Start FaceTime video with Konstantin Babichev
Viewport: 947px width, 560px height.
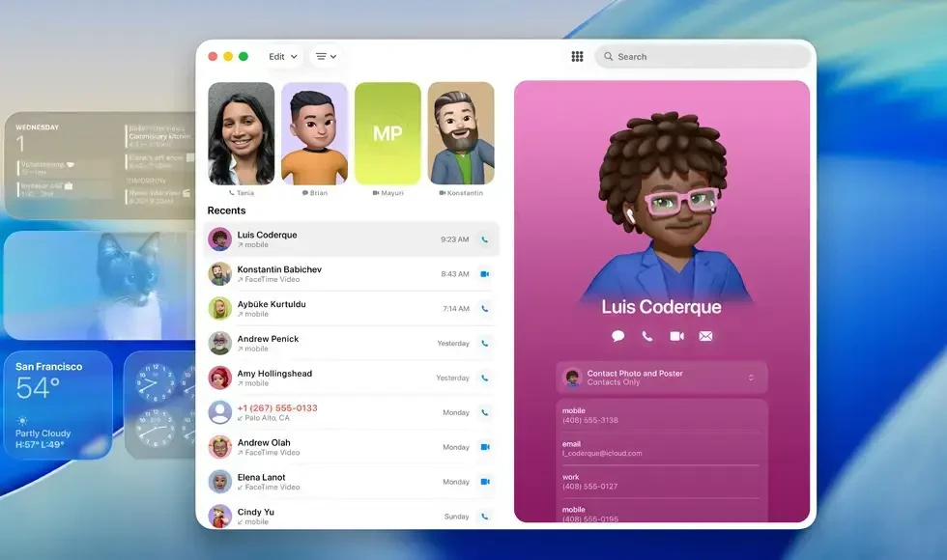(x=484, y=274)
